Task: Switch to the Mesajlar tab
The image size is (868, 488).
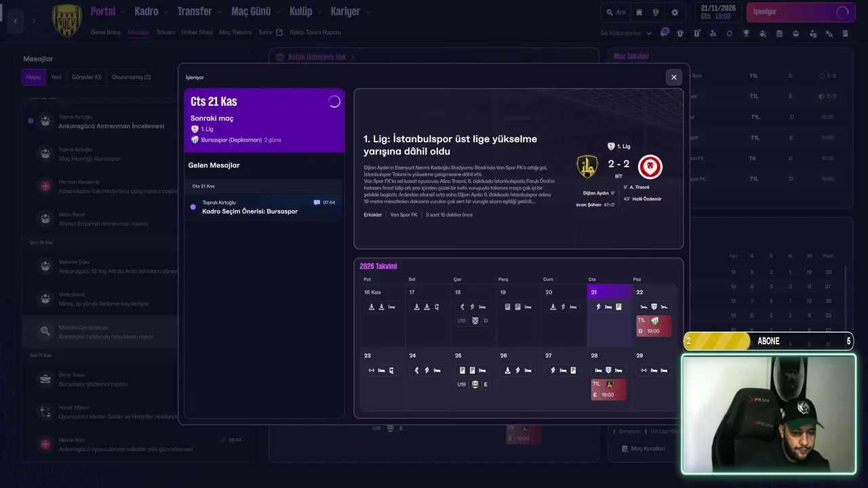Action: (x=138, y=32)
